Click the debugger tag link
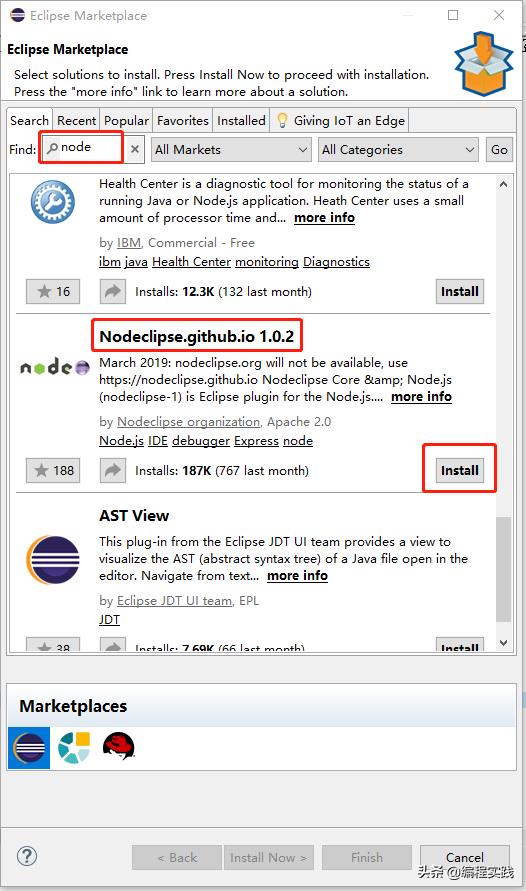 coord(201,441)
